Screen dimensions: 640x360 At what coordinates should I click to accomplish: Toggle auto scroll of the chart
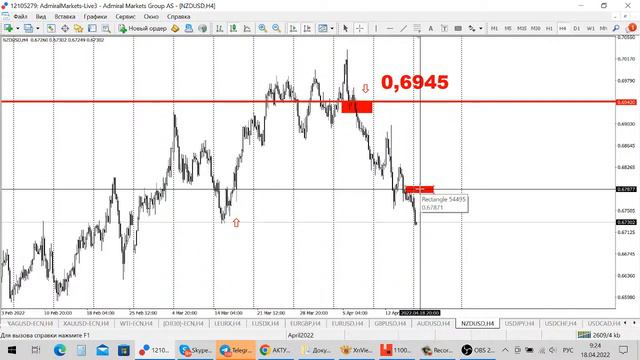293,28
